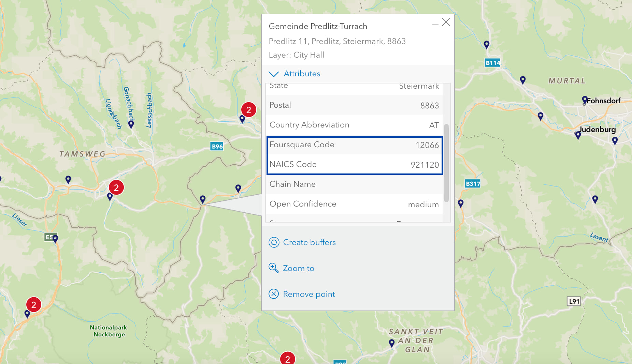Screen dimensions: 632x364
Task: Select the Chain Name attribute row
Action: [354, 184]
